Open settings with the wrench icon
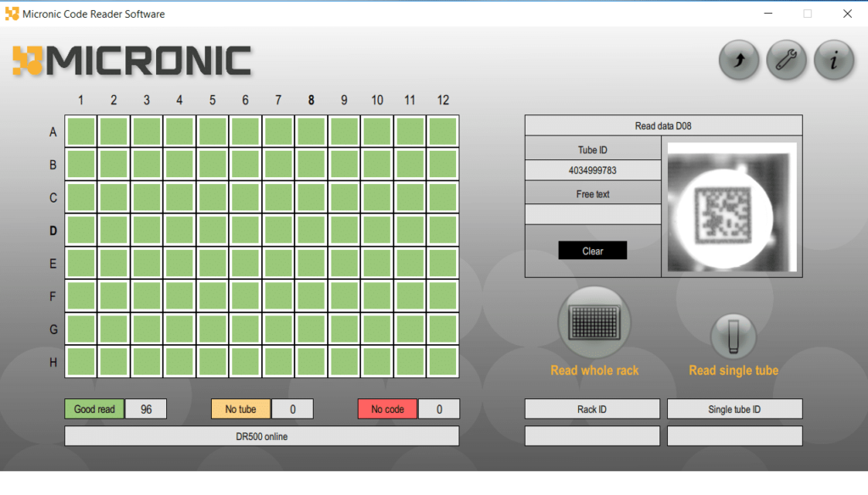 click(x=786, y=60)
